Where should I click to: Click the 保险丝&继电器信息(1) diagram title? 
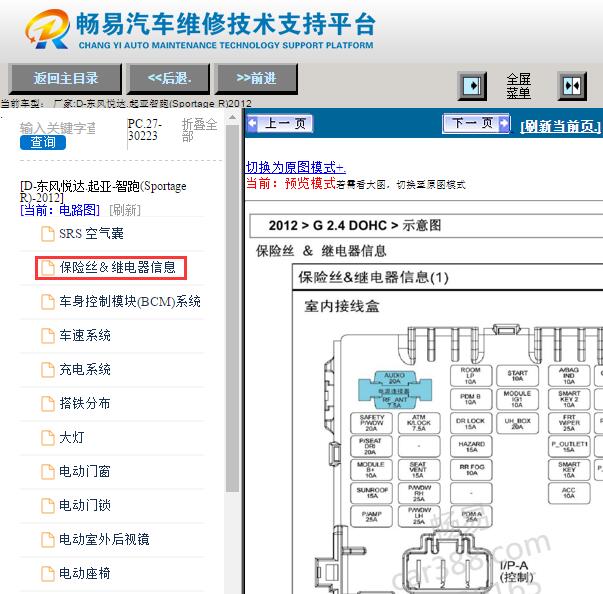click(373, 277)
